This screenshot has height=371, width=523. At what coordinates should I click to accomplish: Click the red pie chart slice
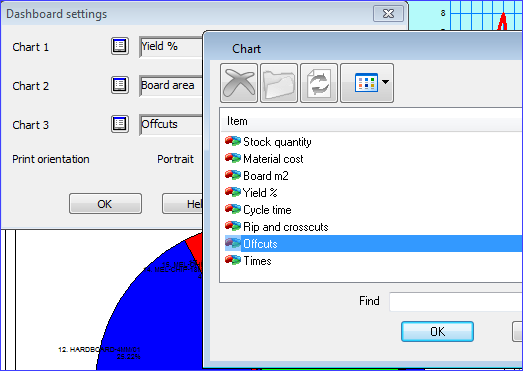196,247
